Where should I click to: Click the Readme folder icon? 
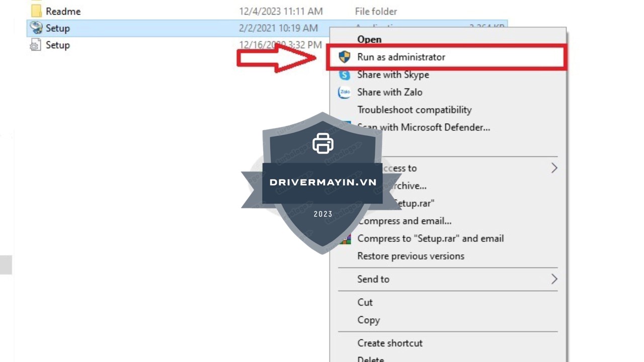[36, 11]
